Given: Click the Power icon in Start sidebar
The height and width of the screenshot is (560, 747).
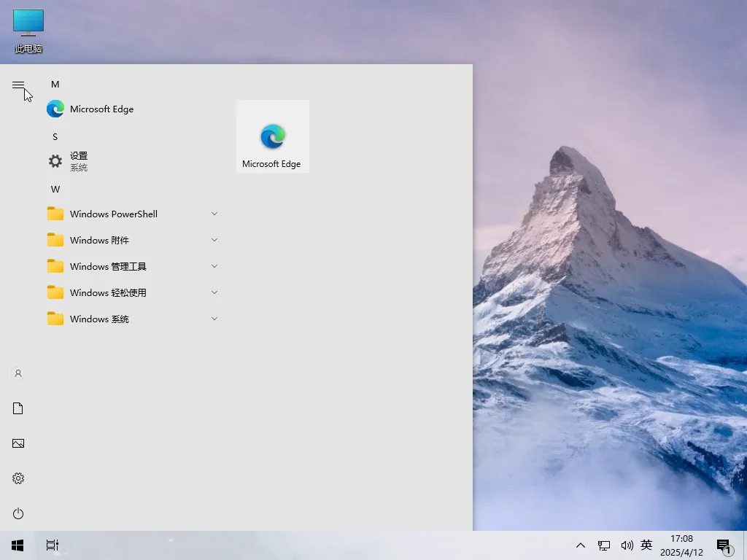Looking at the screenshot, I should [18, 513].
